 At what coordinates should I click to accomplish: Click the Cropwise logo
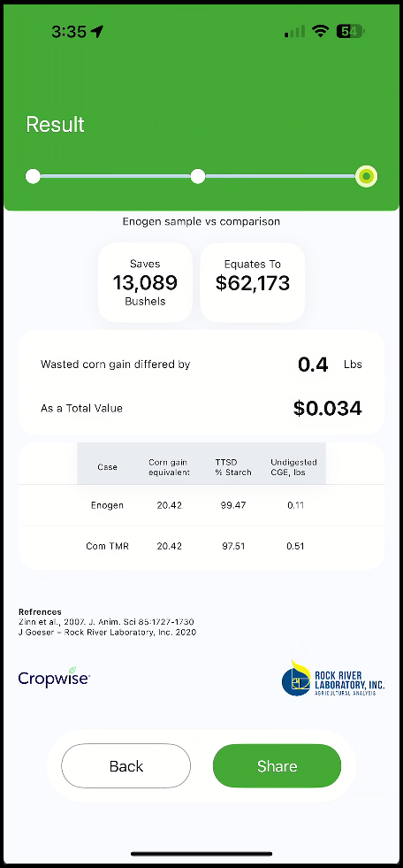tap(54, 677)
